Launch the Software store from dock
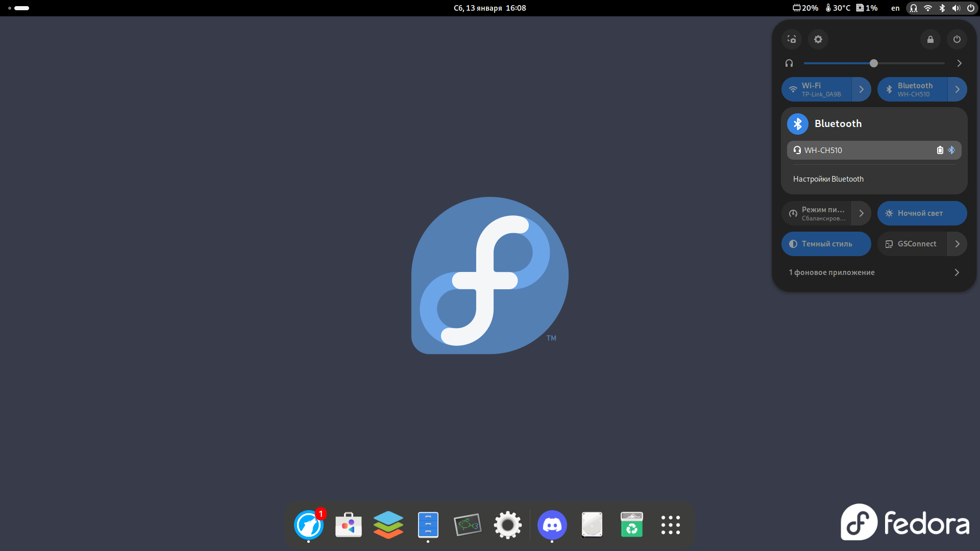The width and height of the screenshot is (980, 551). (x=349, y=524)
